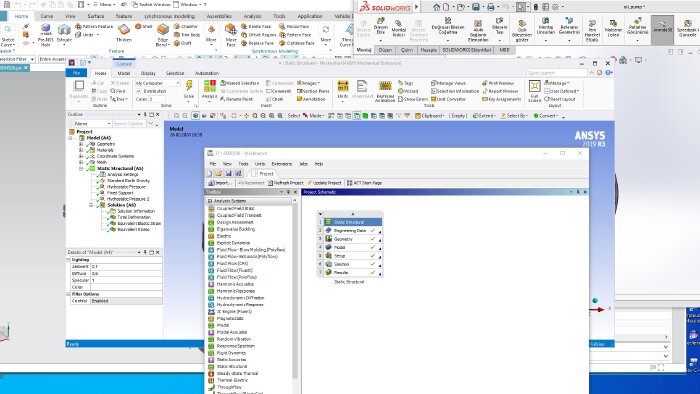Expand the Geometry node in Outline
The image size is (700, 394).
pos(81,144)
